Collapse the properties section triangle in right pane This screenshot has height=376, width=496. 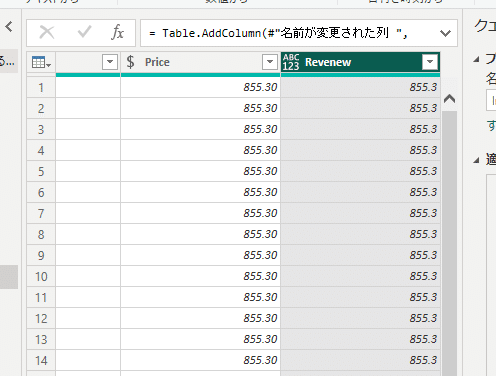(x=477, y=60)
